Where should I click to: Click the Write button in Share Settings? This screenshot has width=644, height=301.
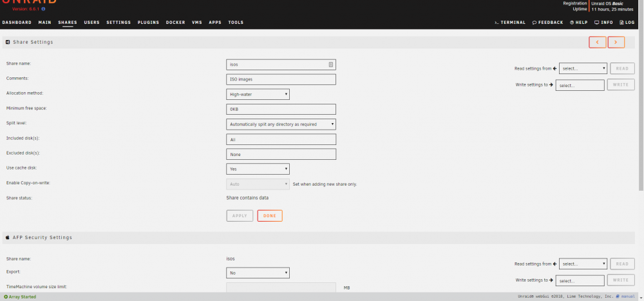point(621,84)
